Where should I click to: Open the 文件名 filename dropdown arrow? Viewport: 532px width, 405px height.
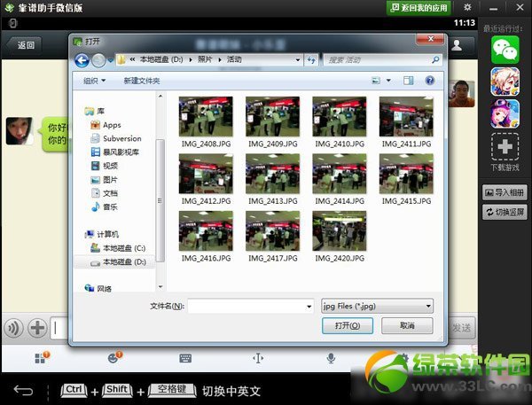coord(309,307)
